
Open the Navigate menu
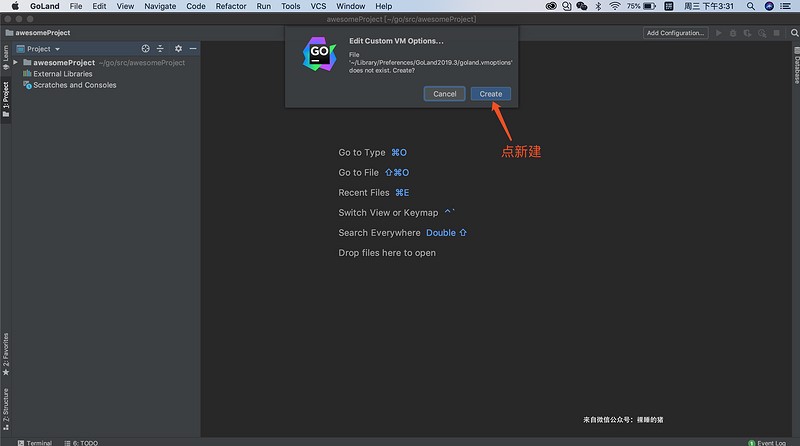tap(160, 6)
